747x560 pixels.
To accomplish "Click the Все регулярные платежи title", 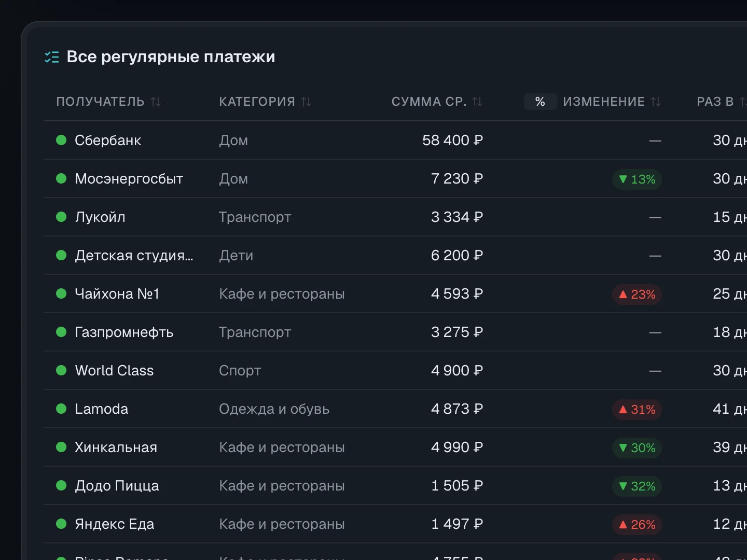I will (x=171, y=57).
